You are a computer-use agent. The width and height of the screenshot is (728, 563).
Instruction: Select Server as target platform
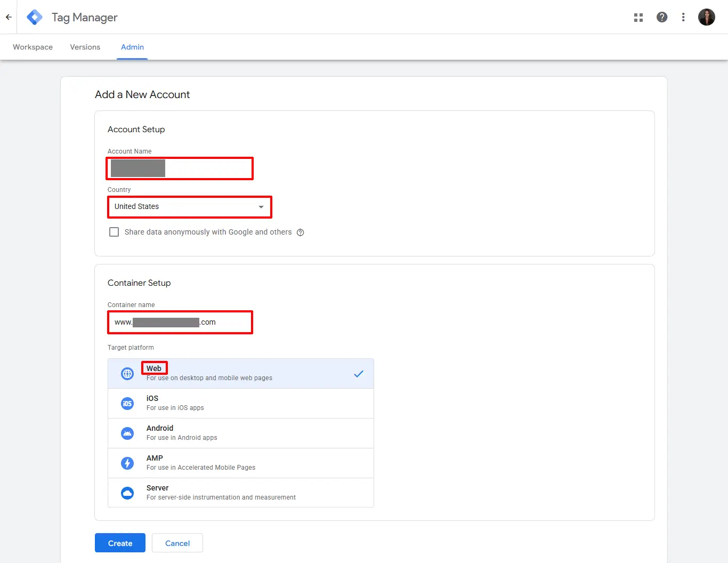click(241, 493)
